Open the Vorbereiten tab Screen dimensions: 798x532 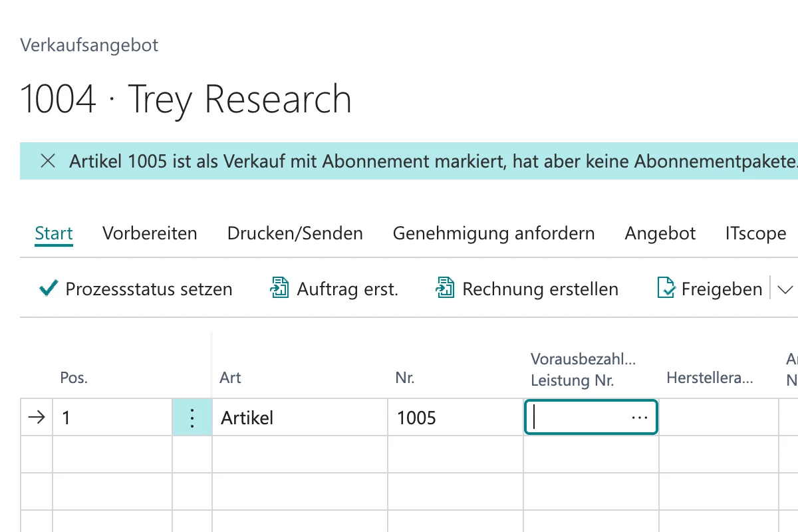coord(150,233)
